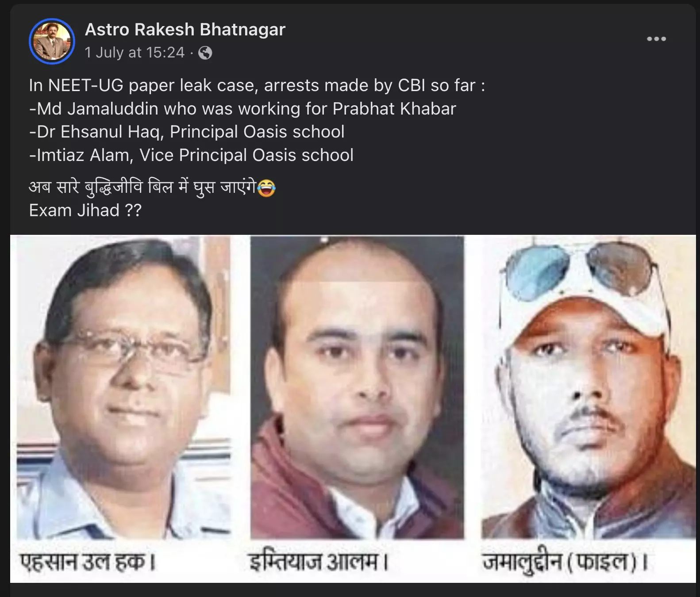Select the 'Dr Ehsanul Haq, Principal' line
700x597 pixels.
[187, 132]
